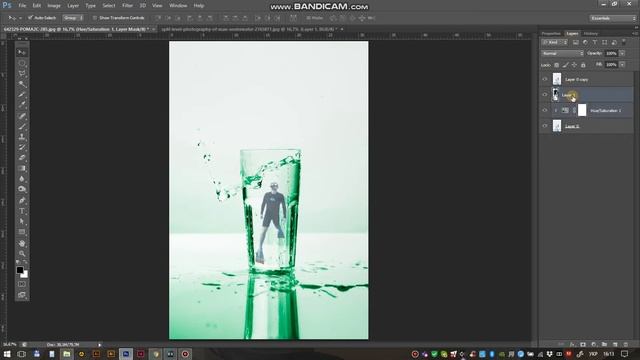Select the Lasso tool
Screen dimensions: 640x360
coord(22,73)
